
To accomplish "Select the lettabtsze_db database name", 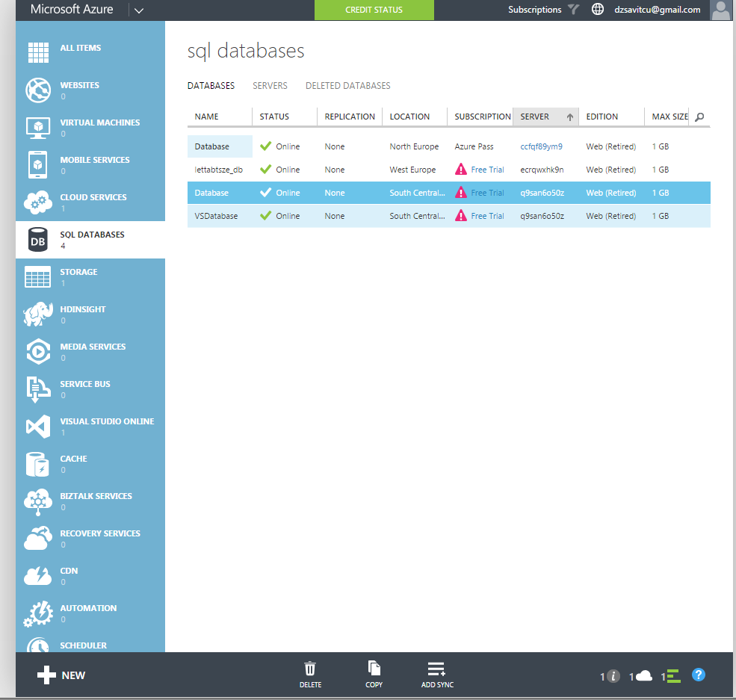I will [x=218, y=170].
